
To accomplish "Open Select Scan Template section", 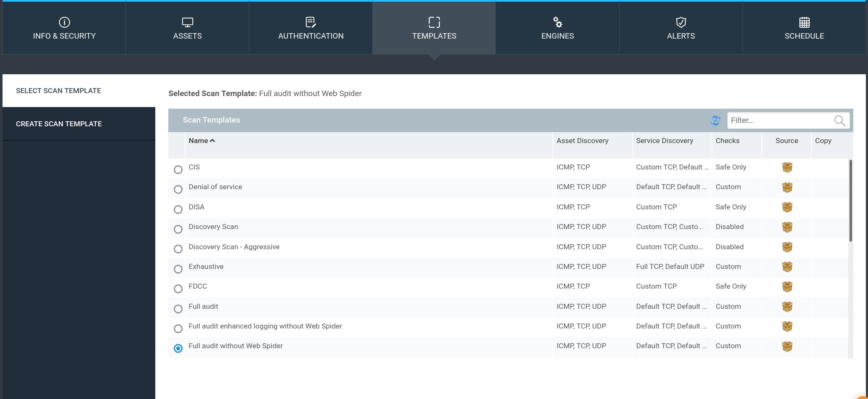I will (58, 91).
